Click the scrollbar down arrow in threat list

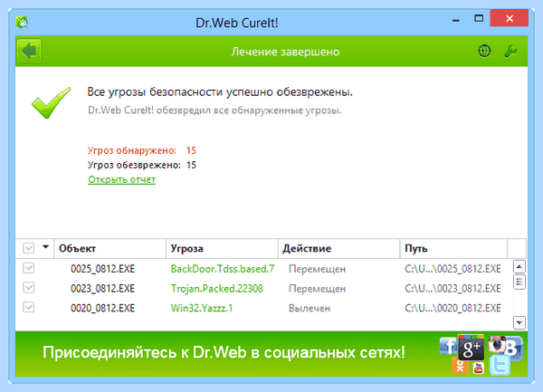pyautogui.click(x=519, y=322)
